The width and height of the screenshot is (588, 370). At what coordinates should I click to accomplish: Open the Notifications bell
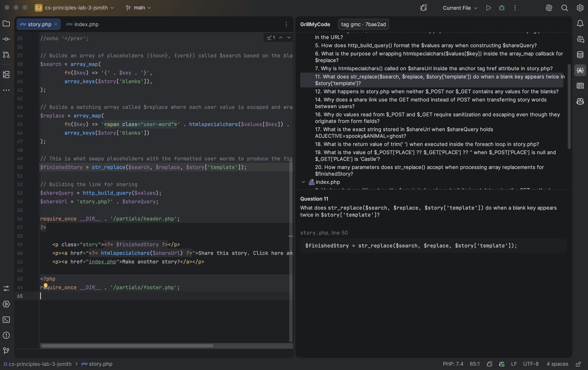(x=580, y=23)
